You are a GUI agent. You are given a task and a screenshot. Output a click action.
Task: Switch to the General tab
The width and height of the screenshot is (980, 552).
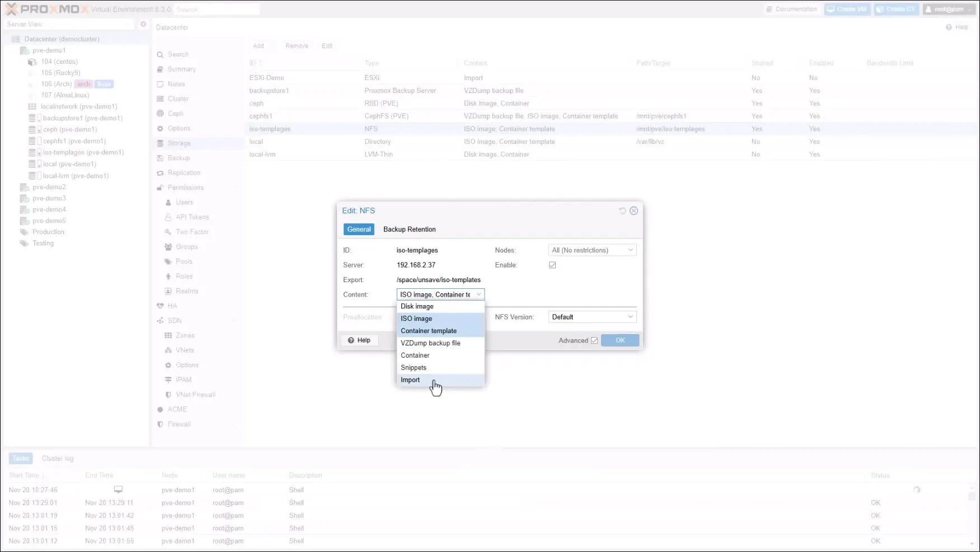[x=359, y=230]
